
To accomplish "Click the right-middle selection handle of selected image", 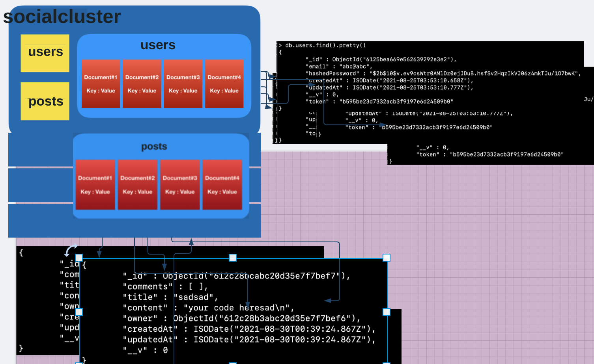I will point(387,312).
